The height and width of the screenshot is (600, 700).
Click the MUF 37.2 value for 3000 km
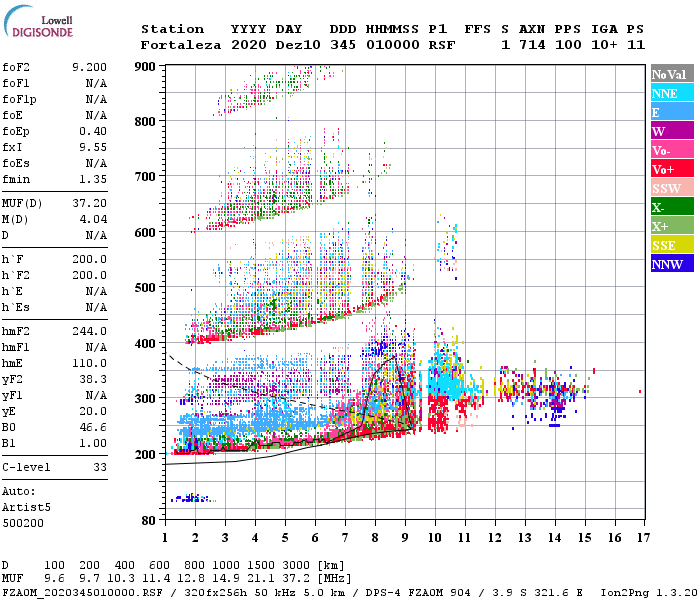point(296,579)
